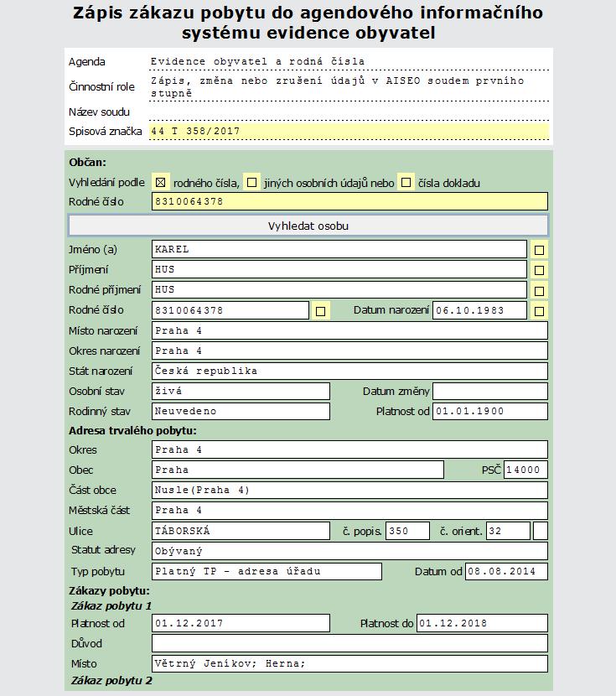616x696 pixels.
Task: Click the Vyhledat osobu button
Action: pyautogui.click(x=308, y=226)
